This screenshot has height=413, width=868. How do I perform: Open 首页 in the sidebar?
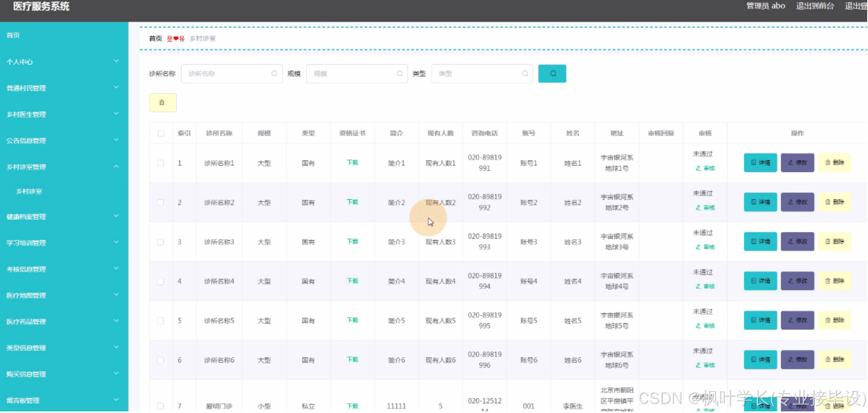point(64,35)
